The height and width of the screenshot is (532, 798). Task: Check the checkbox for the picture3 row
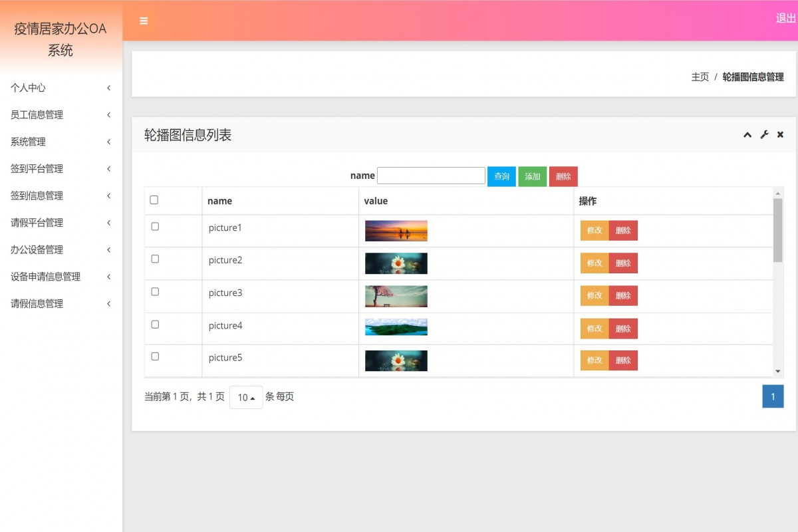(x=154, y=291)
